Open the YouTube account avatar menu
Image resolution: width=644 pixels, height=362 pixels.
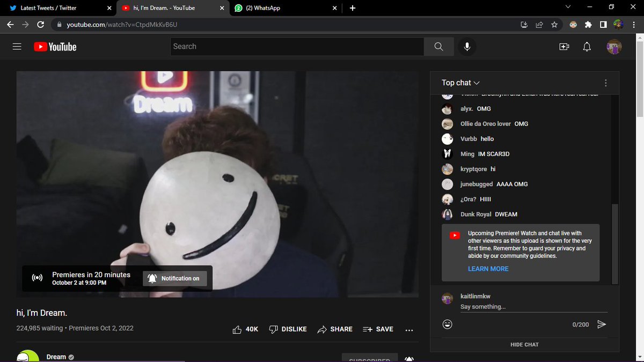click(x=614, y=47)
